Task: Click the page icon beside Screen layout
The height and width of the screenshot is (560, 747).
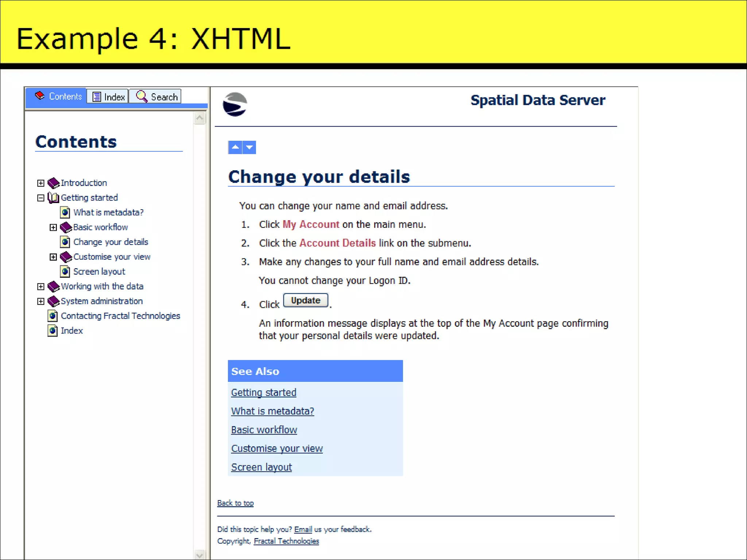Action: click(x=65, y=272)
